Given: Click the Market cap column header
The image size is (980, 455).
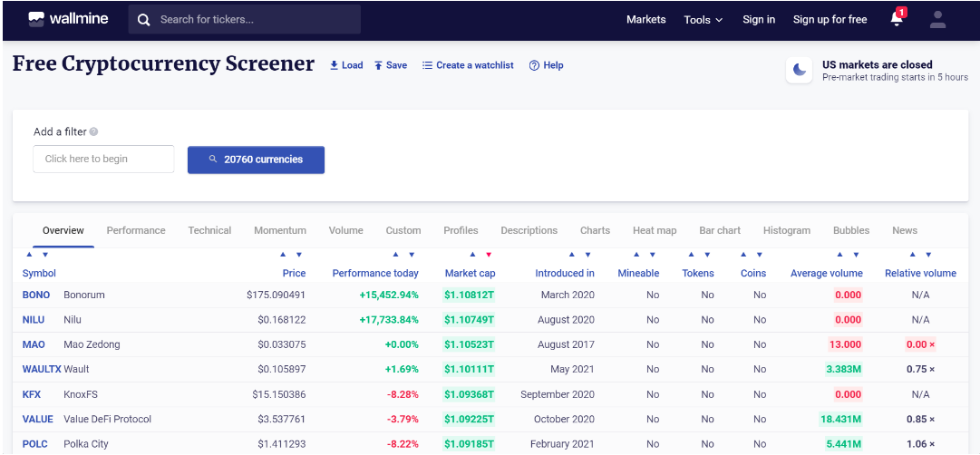Looking at the screenshot, I should point(470,273).
